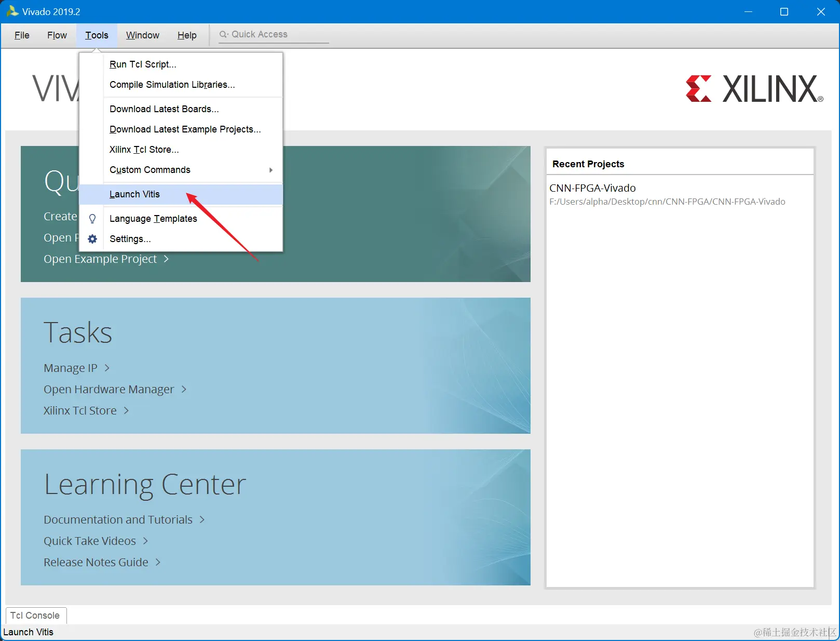This screenshot has height=641, width=840.
Task: Open Documentation and Tutorials link
Action: tap(118, 519)
